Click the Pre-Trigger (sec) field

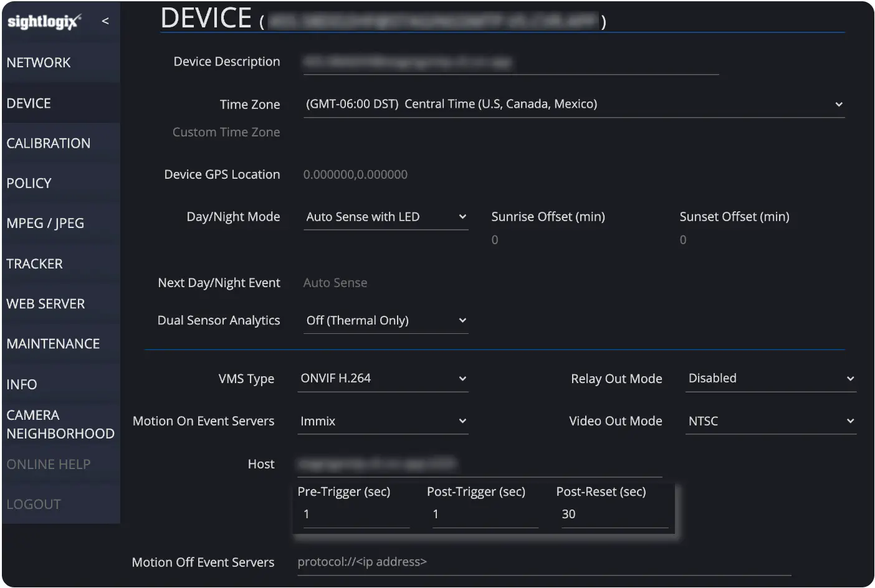tap(356, 514)
